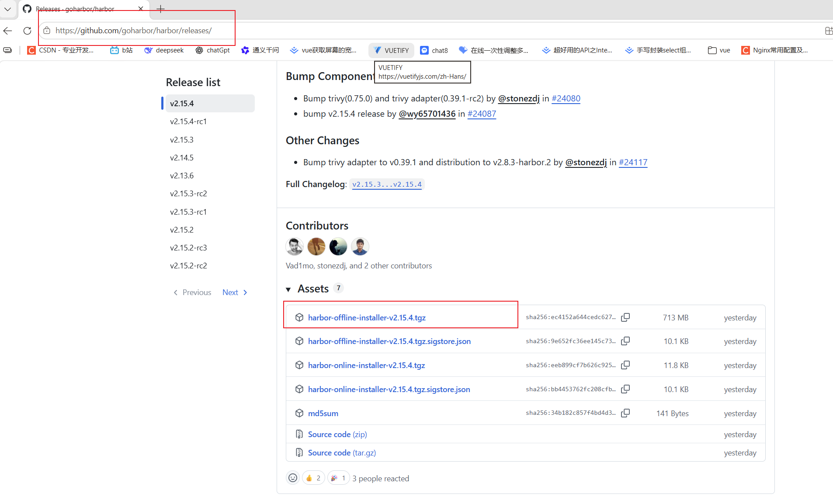Viewport: 833px width, 504px height.
Task: Open the v2.15.3...v2.15.4 changelog link
Action: (x=387, y=184)
